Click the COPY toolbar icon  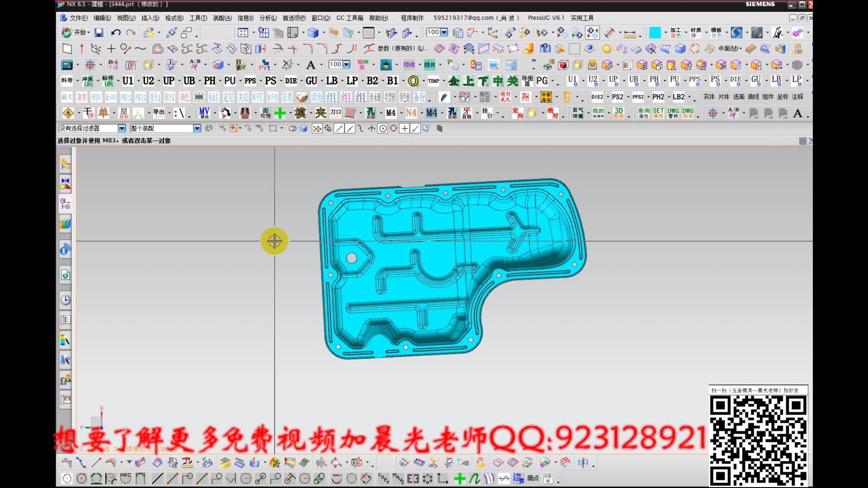click(x=131, y=65)
